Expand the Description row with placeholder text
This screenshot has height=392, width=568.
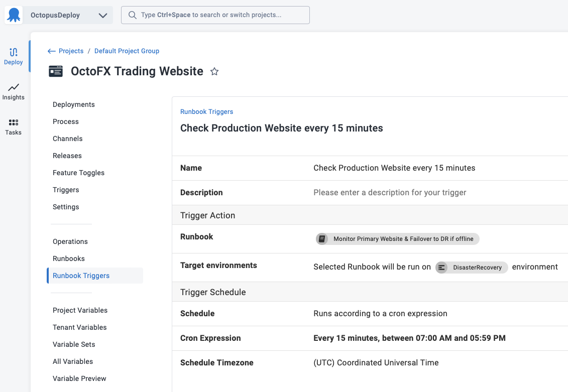[370, 193]
